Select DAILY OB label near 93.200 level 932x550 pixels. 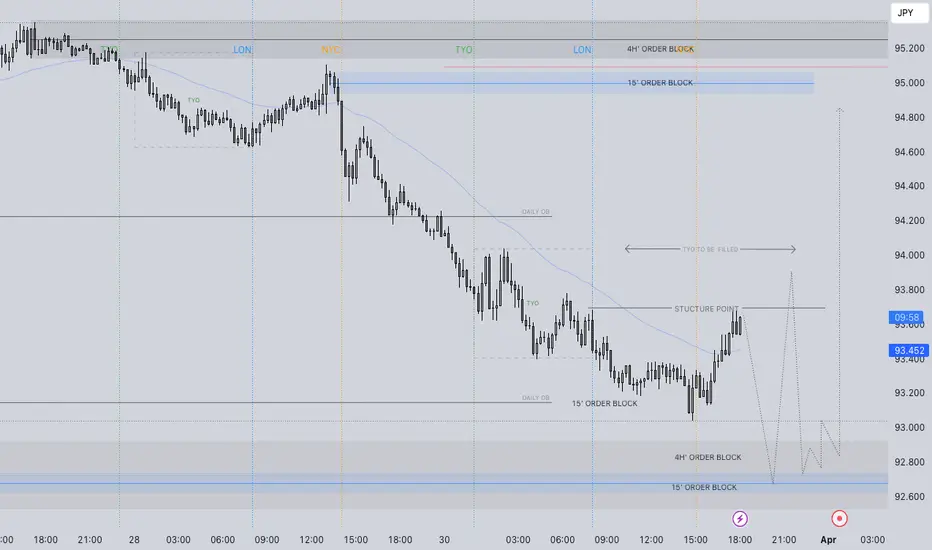click(x=536, y=398)
